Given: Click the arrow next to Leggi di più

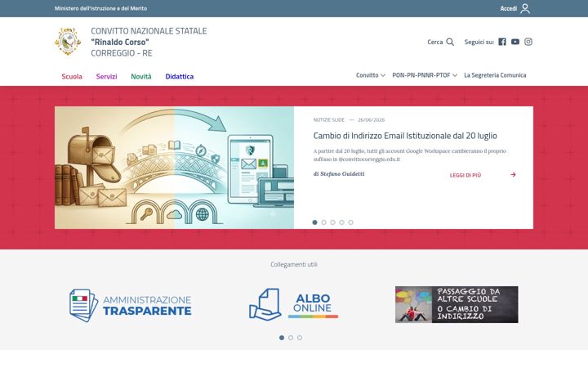Looking at the screenshot, I should (513, 175).
